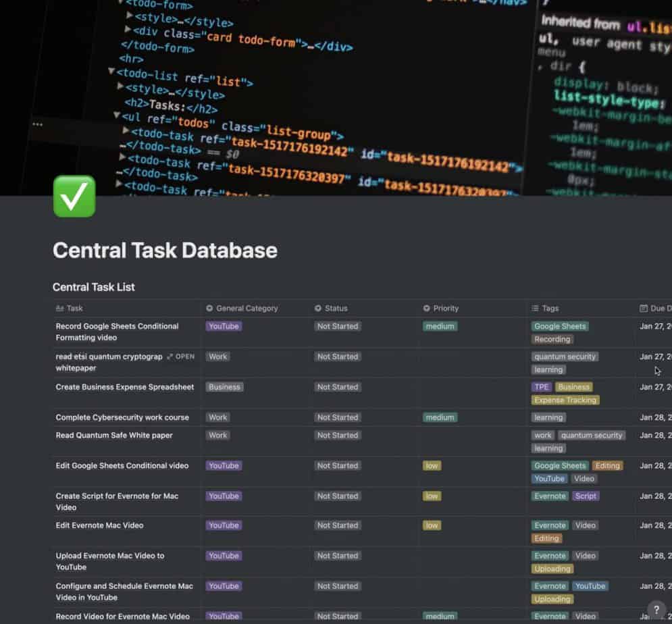This screenshot has height=624, width=672.
Task: Click Uploading tag in Upload Evernote row
Action: coord(552,569)
